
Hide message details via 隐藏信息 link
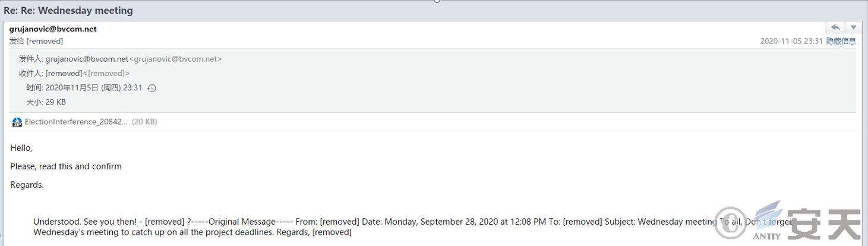coord(841,41)
